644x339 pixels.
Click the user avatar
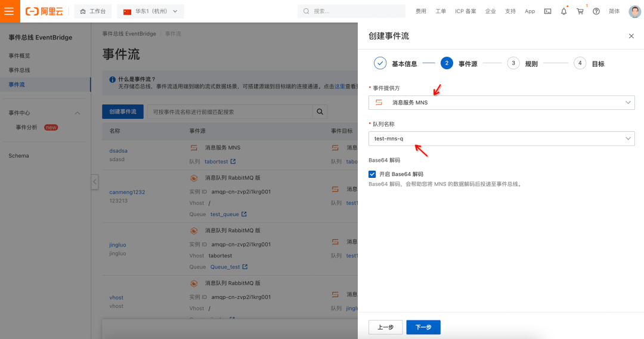(x=634, y=11)
